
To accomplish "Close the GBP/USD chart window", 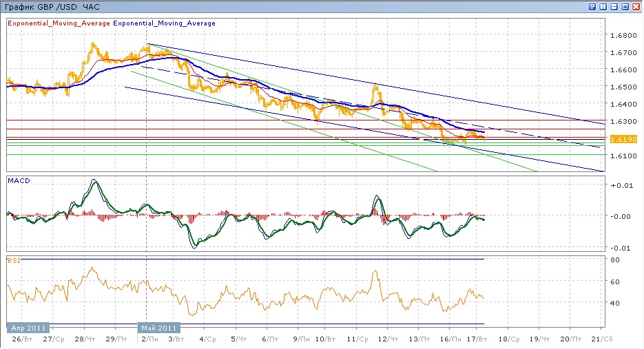I will [x=636, y=6].
